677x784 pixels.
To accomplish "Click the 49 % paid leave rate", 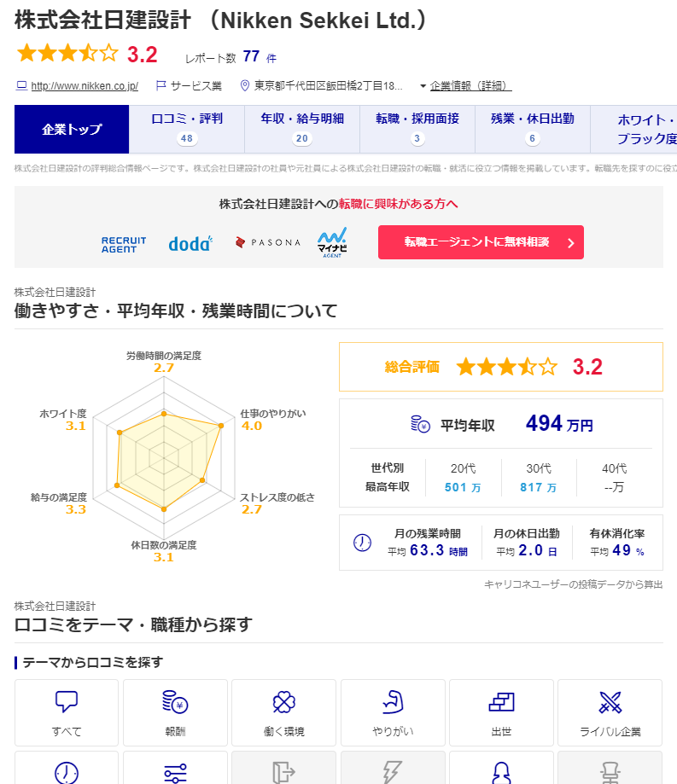I will click(x=628, y=550).
